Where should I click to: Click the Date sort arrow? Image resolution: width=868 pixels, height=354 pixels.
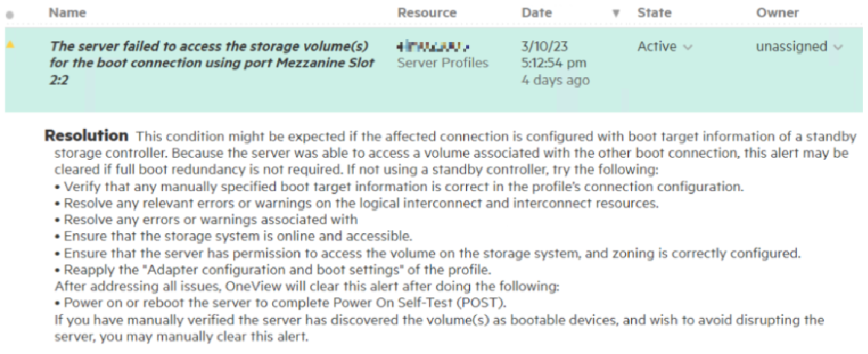click(x=616, y=13)
